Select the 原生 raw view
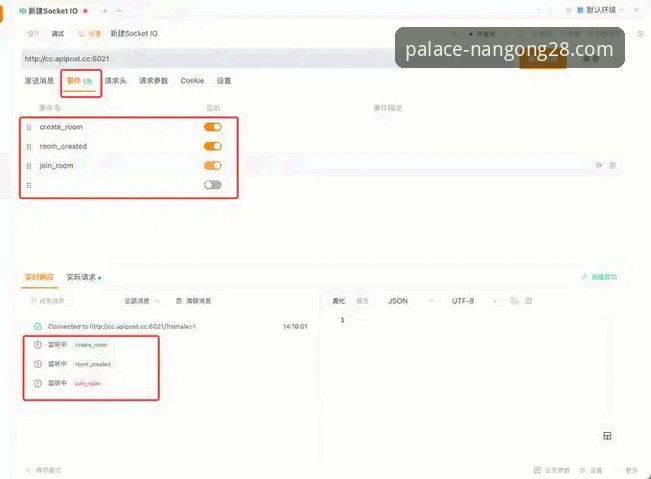 point(362,301)
